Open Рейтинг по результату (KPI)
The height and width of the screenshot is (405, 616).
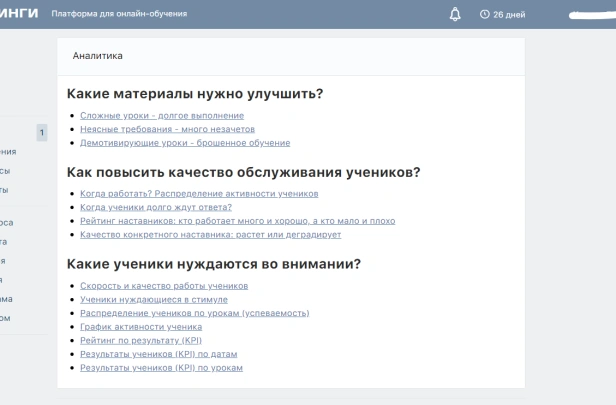(140, 340)
